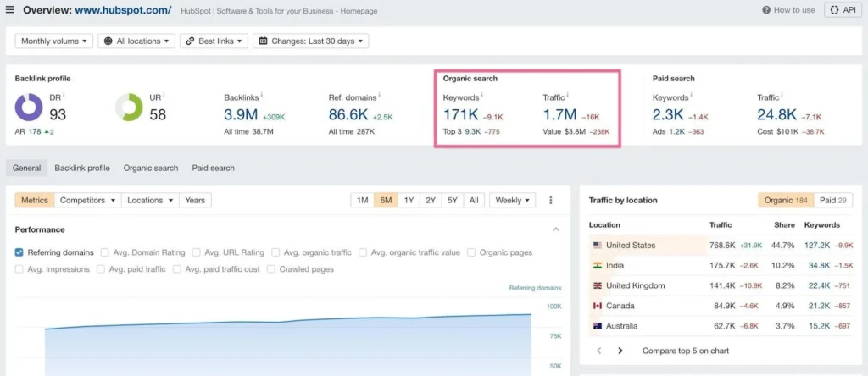Click the Ref. domains info icon
This screenshot has width=868, height=376.
(380, 95)
